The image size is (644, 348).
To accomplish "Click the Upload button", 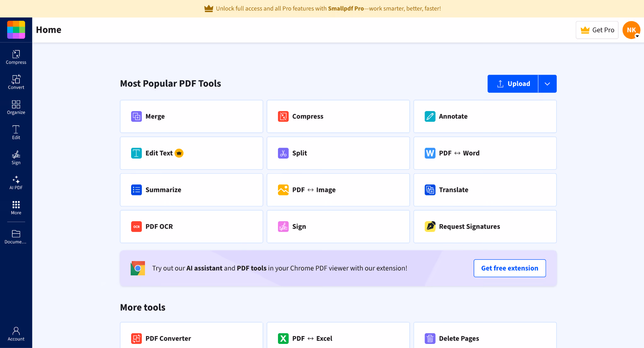I will [x=513, y=84].
